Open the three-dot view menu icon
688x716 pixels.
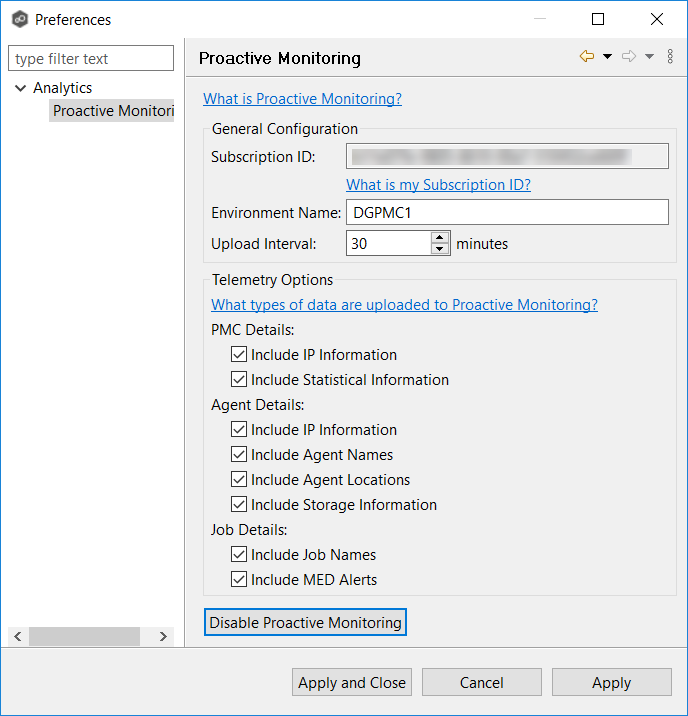670,57
